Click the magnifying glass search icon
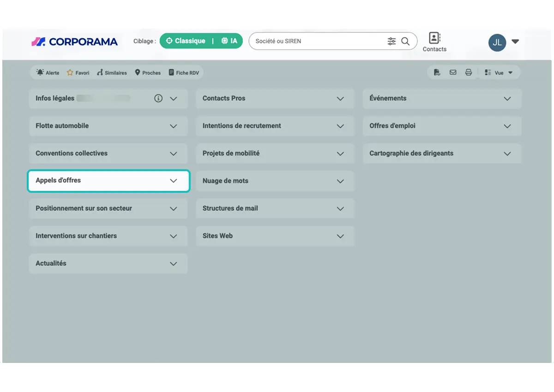 (x=405, y=41)
